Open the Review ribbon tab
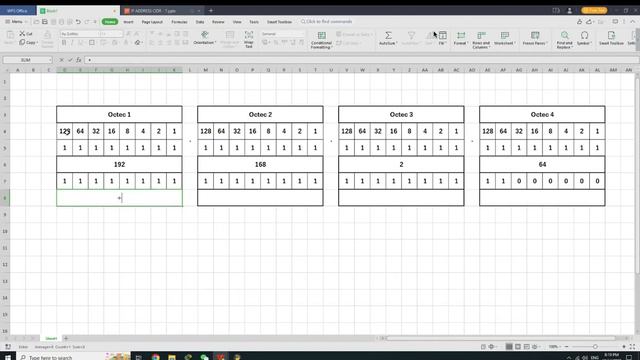The image size is (640, 360). pos(218,22)
